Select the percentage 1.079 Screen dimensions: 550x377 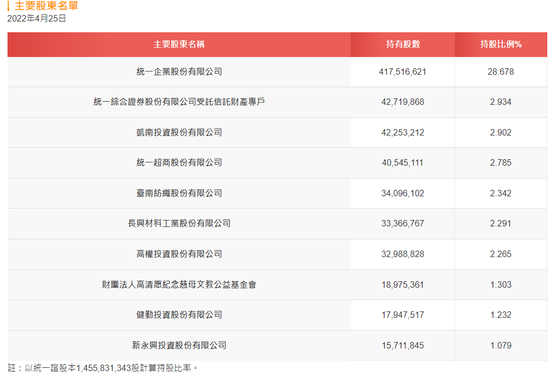[x=501, y=345]
